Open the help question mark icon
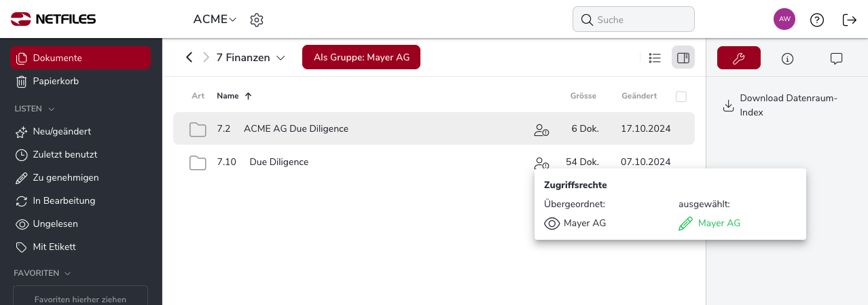Screen dimensions: 868x305 pos(817,20)
